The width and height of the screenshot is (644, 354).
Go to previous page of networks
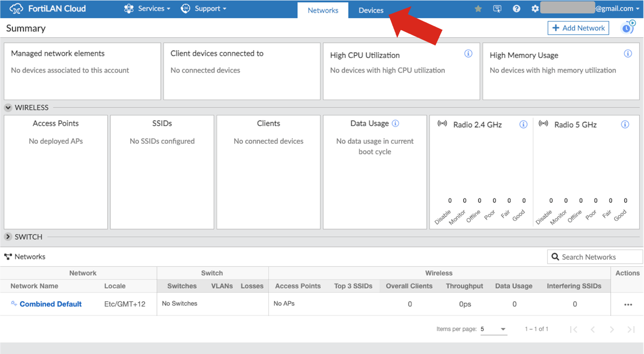click(x=593, y=330)
